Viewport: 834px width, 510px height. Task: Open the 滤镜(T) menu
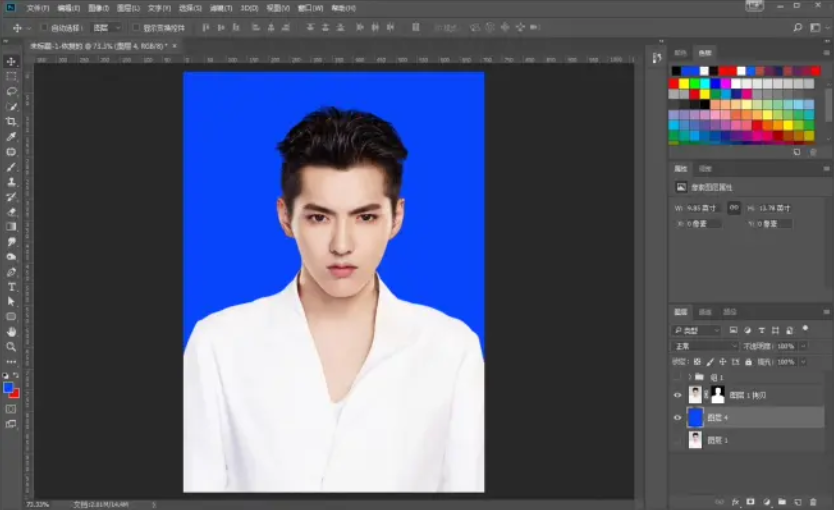point(220,8)
